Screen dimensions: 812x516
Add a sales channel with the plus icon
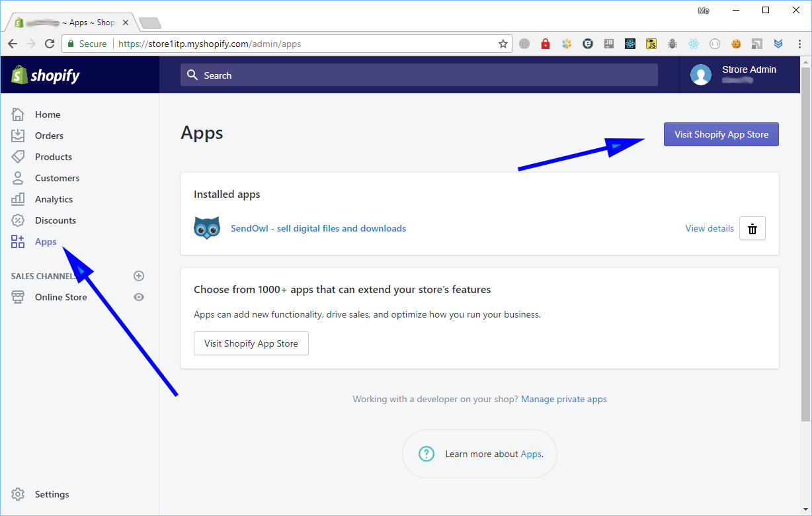[x=139, y=276]
